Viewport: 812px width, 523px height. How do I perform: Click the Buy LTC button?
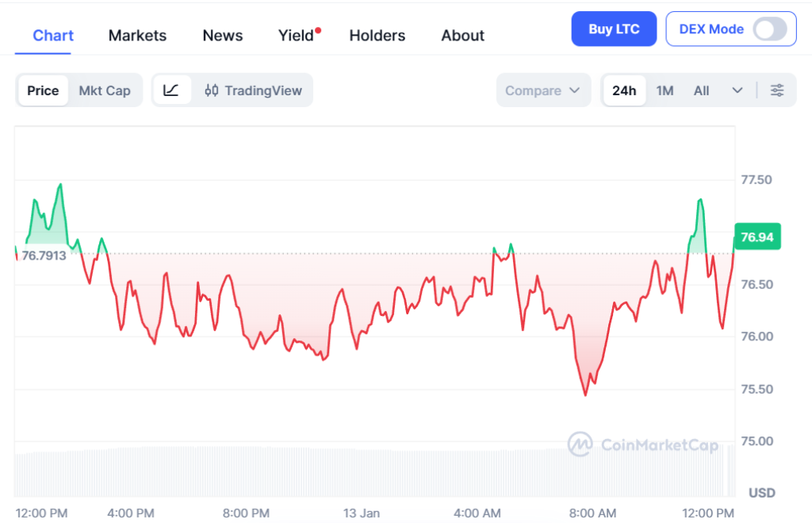614,29
